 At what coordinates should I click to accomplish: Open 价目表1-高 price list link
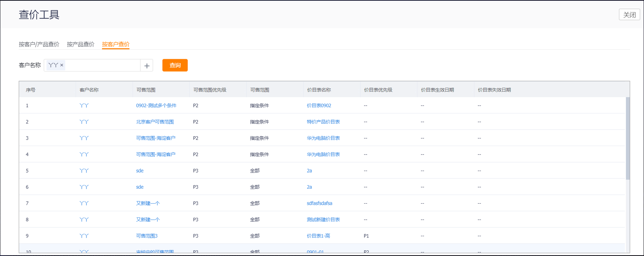click(318, 236)
